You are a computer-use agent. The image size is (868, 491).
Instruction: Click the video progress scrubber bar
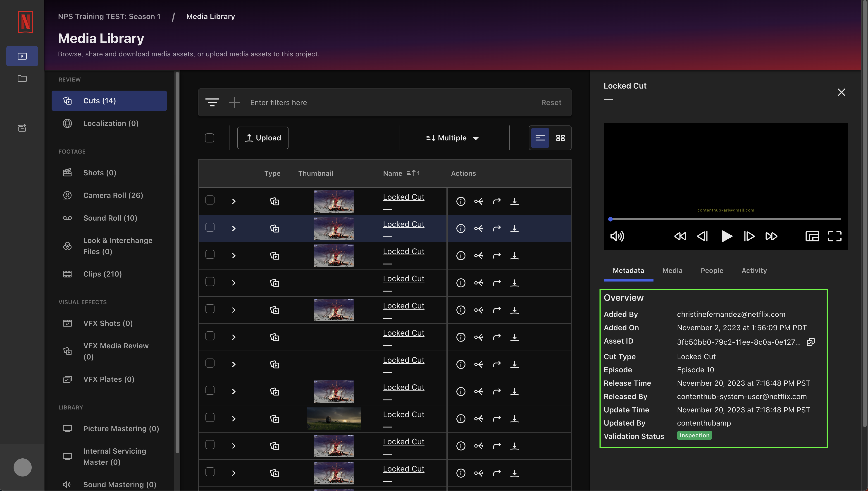(x=725, y=219)
